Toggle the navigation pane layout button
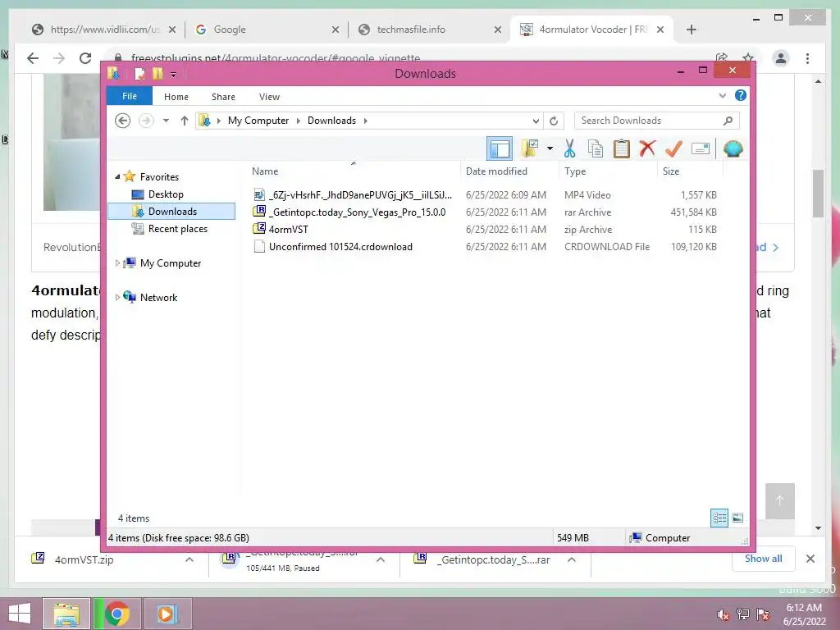Screen dimensions: 840x630 500,148
